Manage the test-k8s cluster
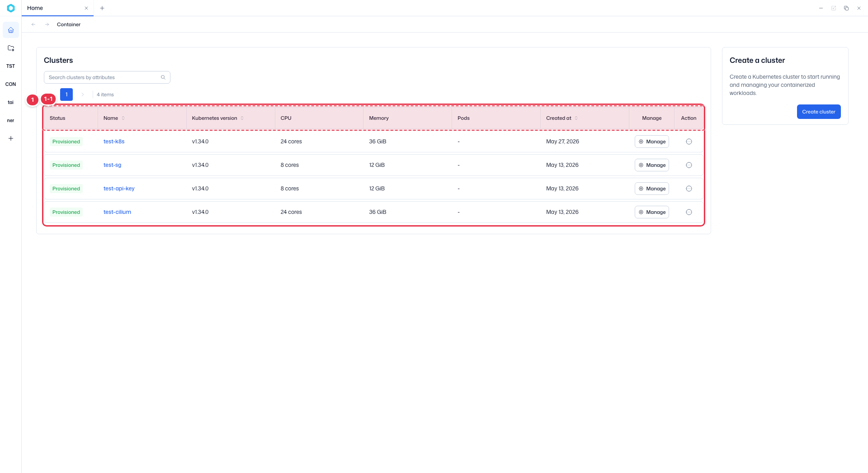The width and height of the screenshot is (868, 473). 652,142
